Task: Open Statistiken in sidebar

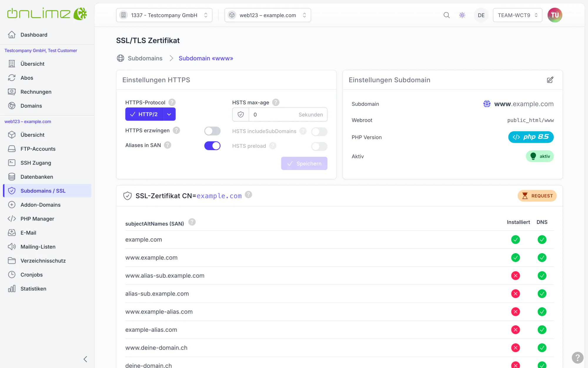Action: click(47, 289)
